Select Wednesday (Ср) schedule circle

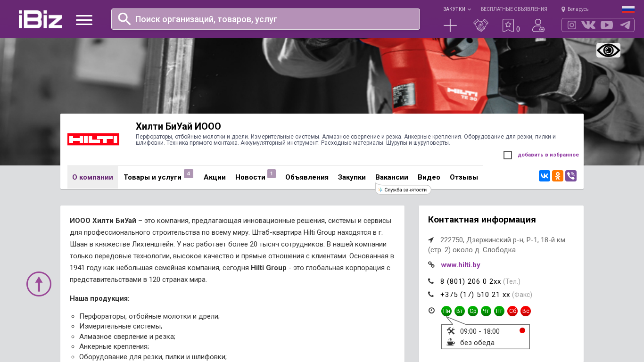473,311
